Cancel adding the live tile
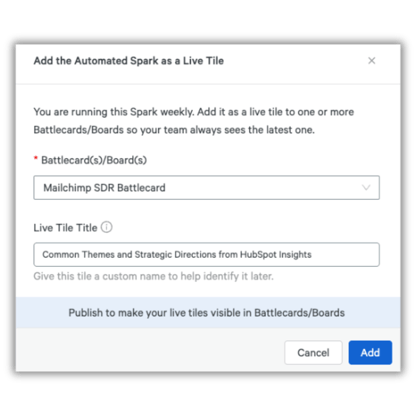 (x=313, y=352)
